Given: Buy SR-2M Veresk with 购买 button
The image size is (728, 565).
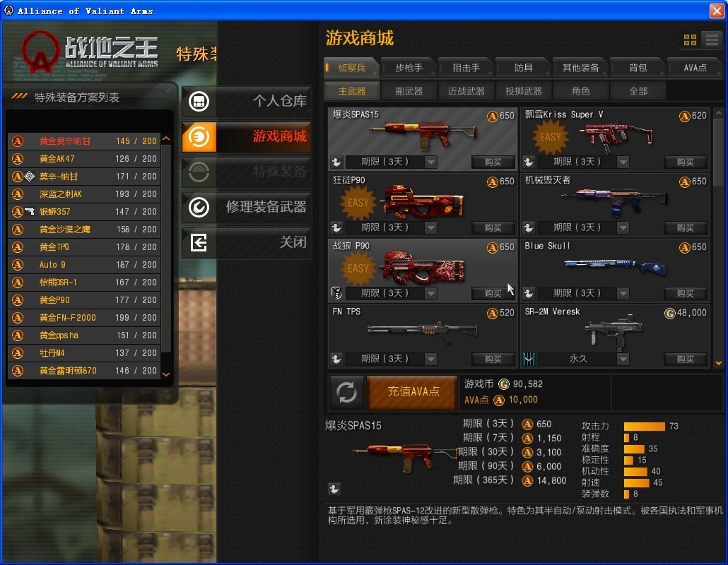Looking at the screenshot, I should tap(686, 359).
